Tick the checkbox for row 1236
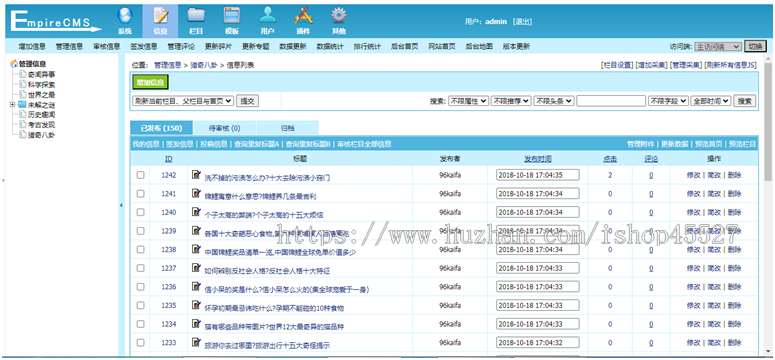 pyautogui.click(x=141, y=287)
